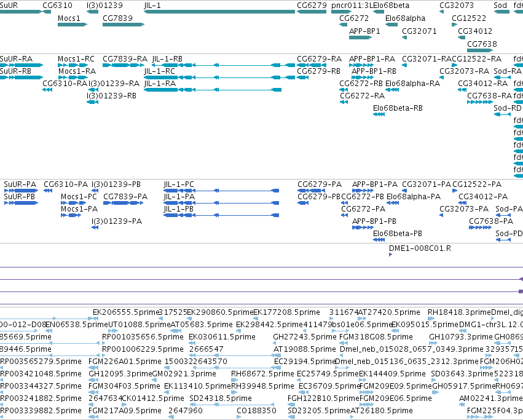Select the JIL-1 gene bar
523x420 pixels.
(x=219, y=12)
